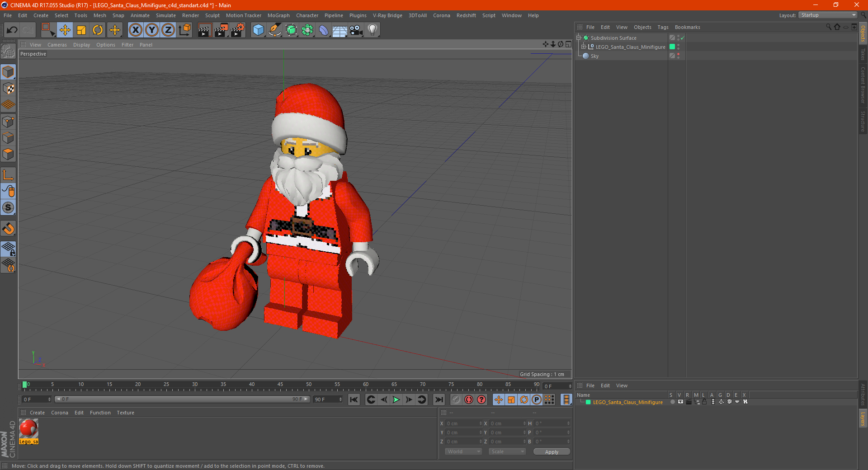Toggle the Z axis lock
868x470 pixels.
[168, 30]
